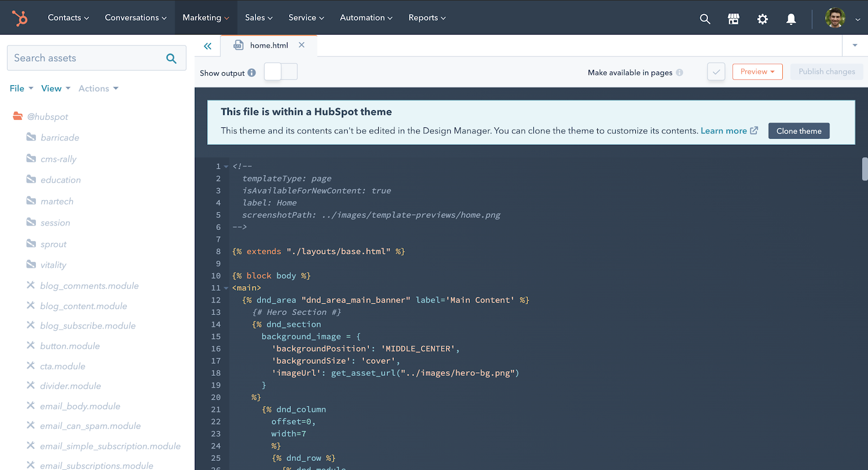Screen dimensions: 868x470
Task: Open the View dropdown menu
Action: [x=55, y=88]
